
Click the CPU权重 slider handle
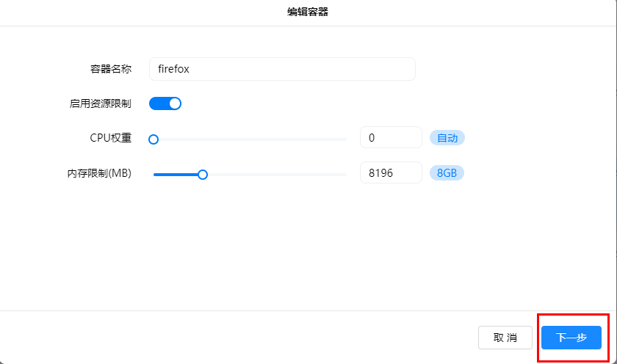[154, 139]
